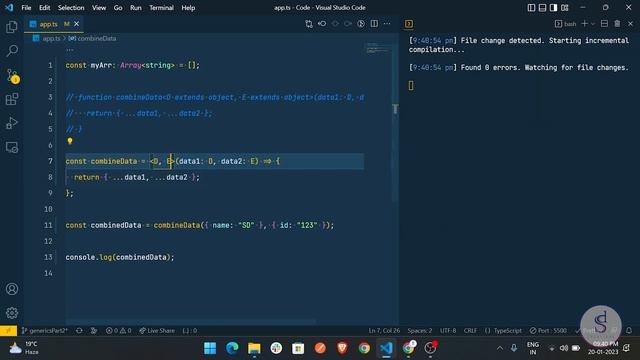Open the Accounts menu

point(12,289)
